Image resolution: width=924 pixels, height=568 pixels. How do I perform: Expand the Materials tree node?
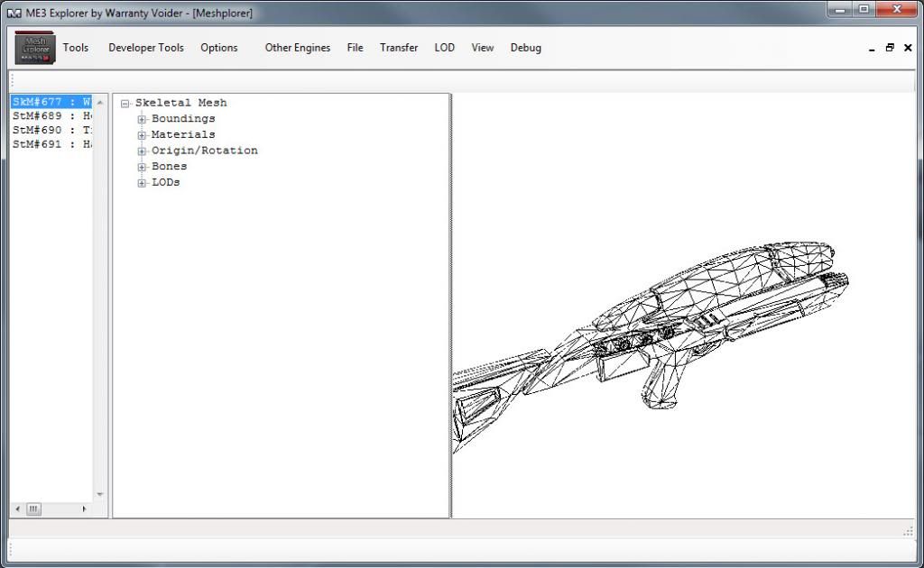click(142, 135)
